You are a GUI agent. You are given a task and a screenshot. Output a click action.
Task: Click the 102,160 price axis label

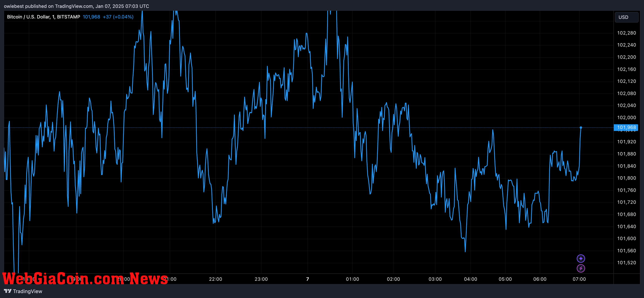(x=627, y=69)
